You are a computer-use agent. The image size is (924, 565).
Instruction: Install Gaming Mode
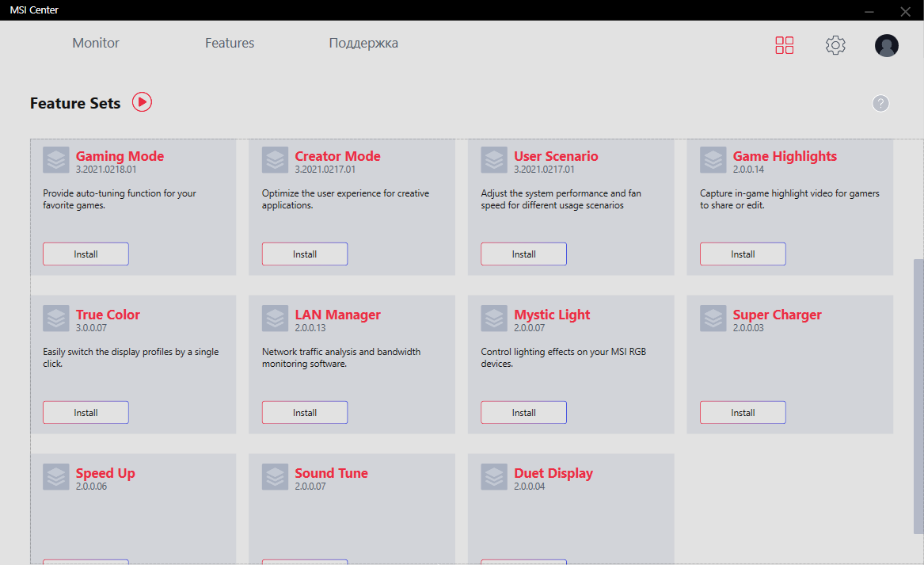tap(86, 254)
